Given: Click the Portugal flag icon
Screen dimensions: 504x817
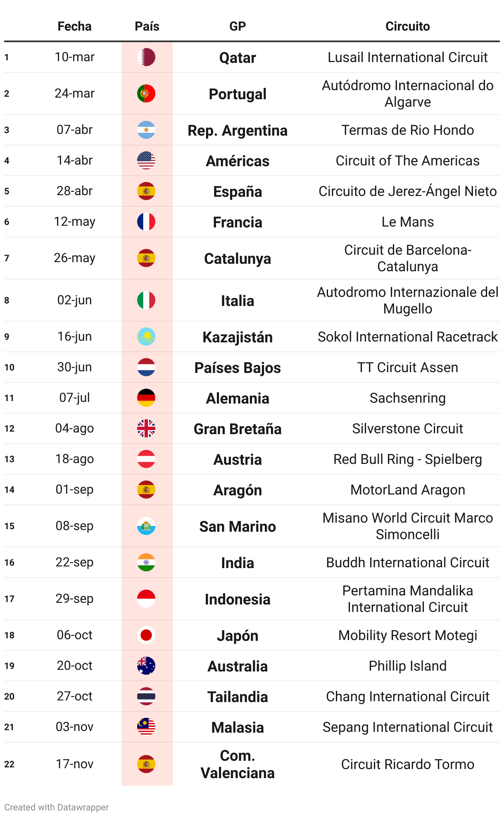Looking at the screenshot, I should point(146,93).
